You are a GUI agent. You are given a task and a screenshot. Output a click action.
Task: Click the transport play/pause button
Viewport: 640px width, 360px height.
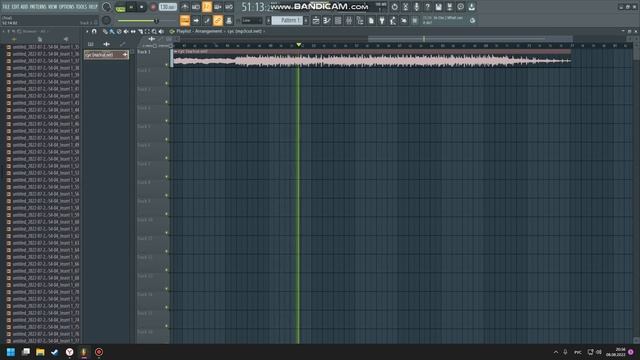pyautogui.click(x=131, y=7)
